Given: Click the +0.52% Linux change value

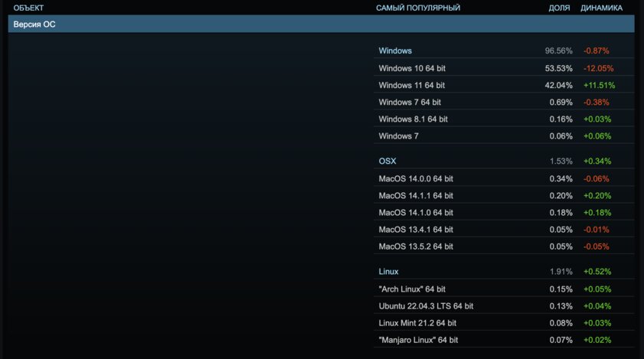Looking at the screenshot, I should tap(597, 272).
